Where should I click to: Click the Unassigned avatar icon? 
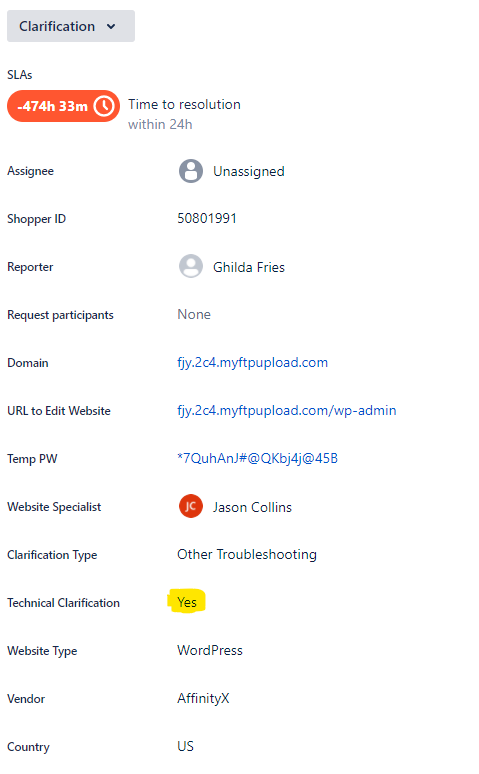click(x=191, y=171)
